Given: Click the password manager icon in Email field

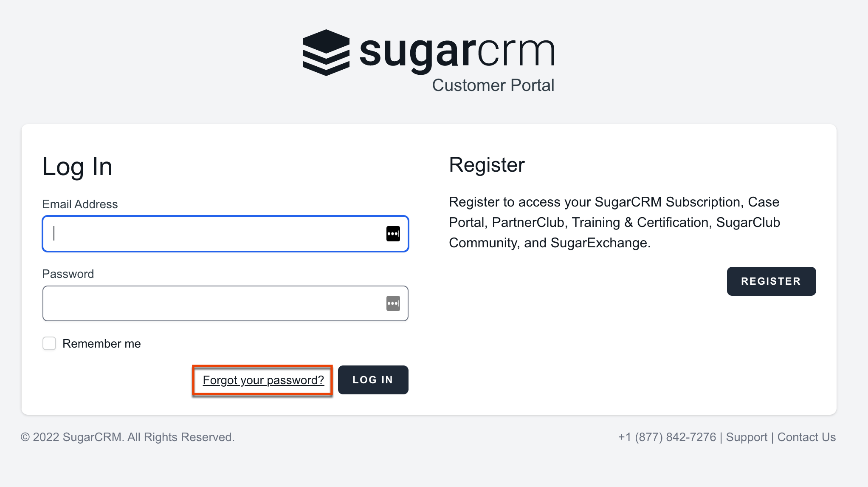Looking at the screenshot, I should click(x=393, y=233).
